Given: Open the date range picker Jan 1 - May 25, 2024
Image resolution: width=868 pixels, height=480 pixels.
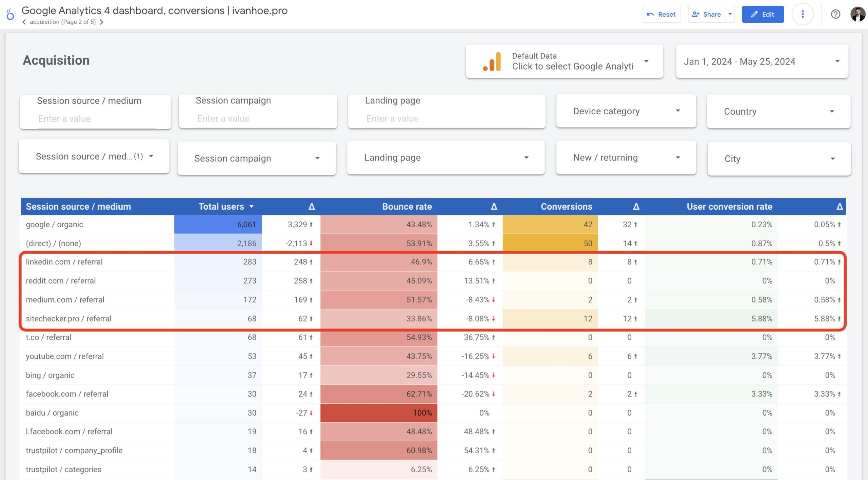Looking at the screenshot, I should click(762, 61).
